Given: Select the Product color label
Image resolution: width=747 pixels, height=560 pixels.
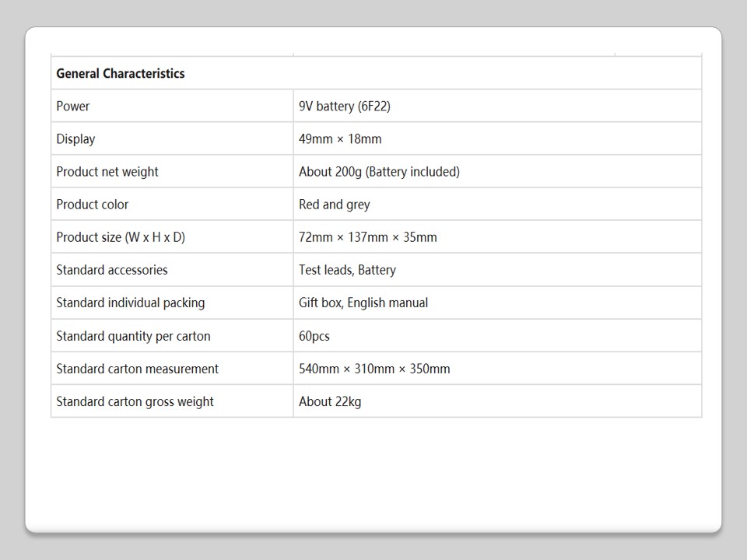Looking at the screenshot, I should point(93,205).
